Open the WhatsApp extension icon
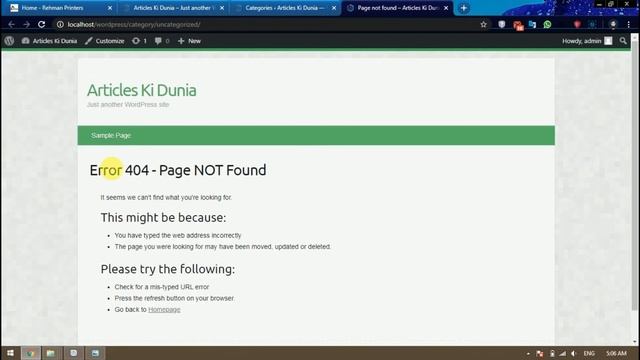640x360 pixels. (547, 24)
